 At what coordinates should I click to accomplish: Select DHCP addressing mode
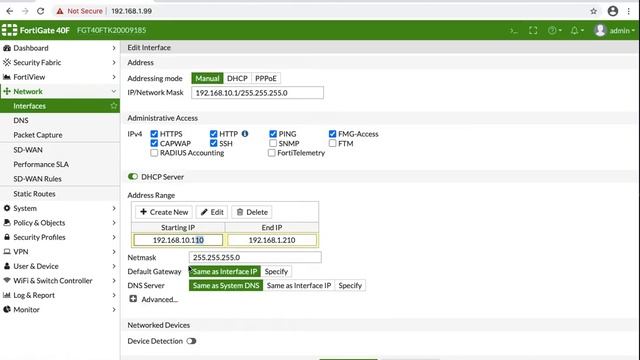(x=237, y=78)
